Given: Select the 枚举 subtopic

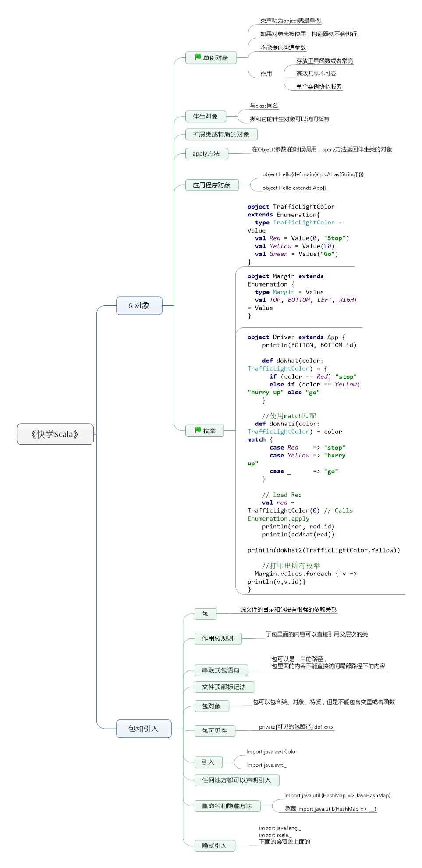Looking at the screenshot, I should [205, 431].
